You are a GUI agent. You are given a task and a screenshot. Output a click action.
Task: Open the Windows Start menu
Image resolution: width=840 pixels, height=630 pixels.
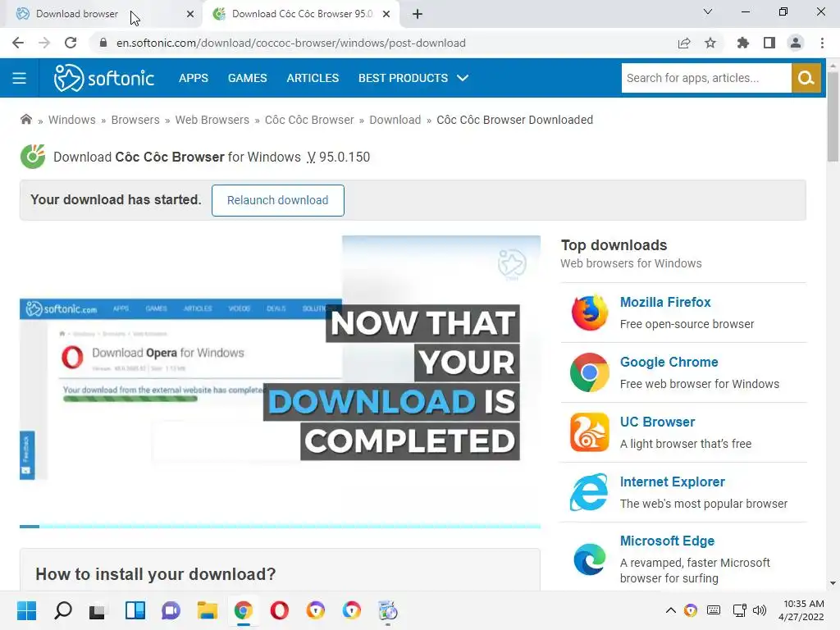coord(27,610)
